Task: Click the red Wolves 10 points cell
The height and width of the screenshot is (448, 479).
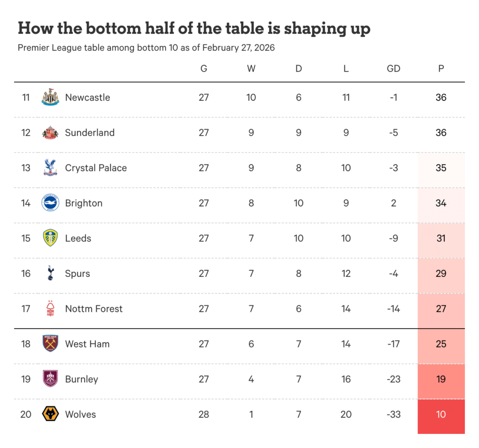Action: coord(441,414)
